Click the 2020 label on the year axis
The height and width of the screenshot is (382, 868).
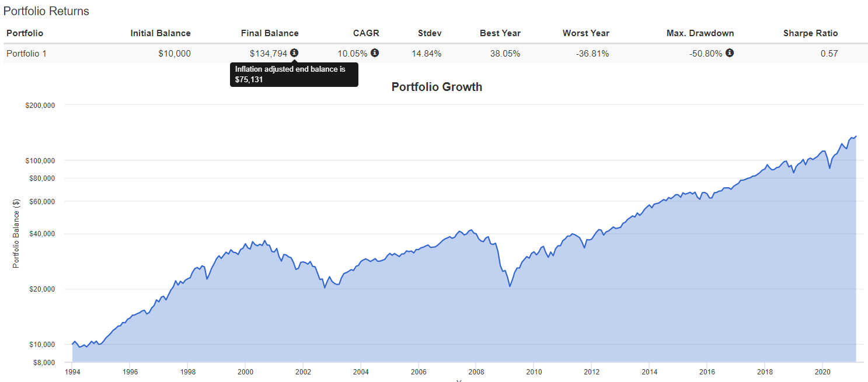coord(822,372)
